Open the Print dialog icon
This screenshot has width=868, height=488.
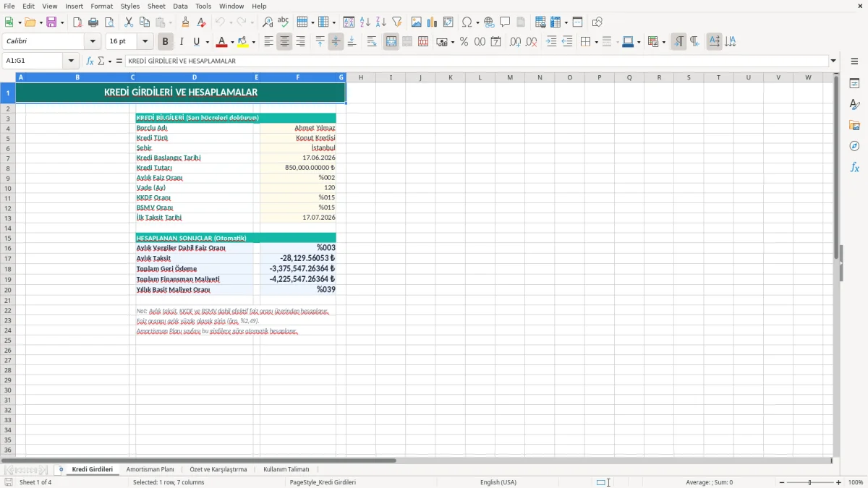tap(93, 22)
